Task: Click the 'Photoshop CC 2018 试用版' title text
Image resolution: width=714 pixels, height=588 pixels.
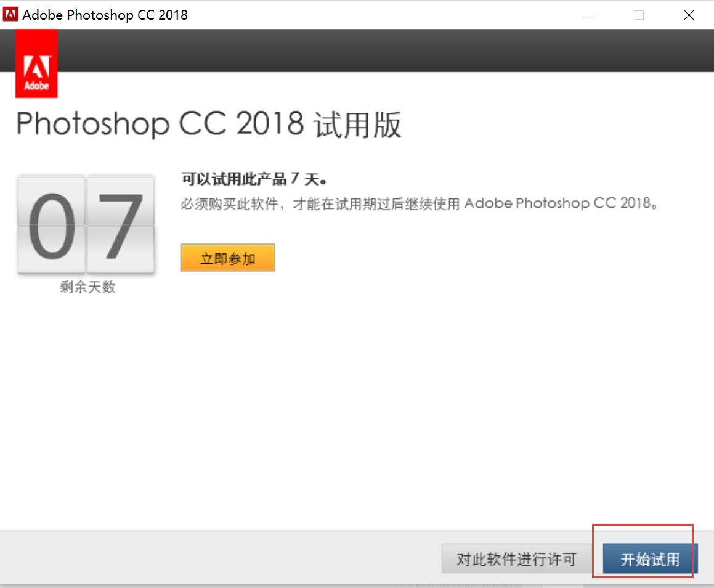Action: (x=208, y=125)
